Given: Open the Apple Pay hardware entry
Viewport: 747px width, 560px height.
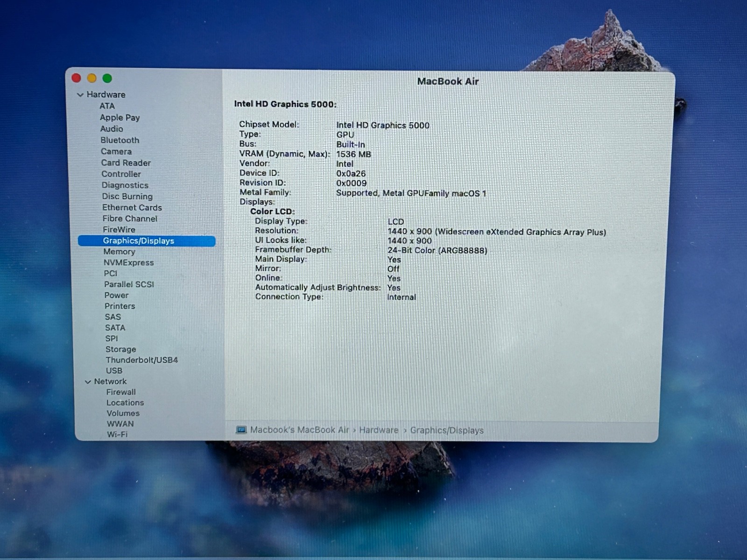Looking at the screenshot, I should 120,118.
